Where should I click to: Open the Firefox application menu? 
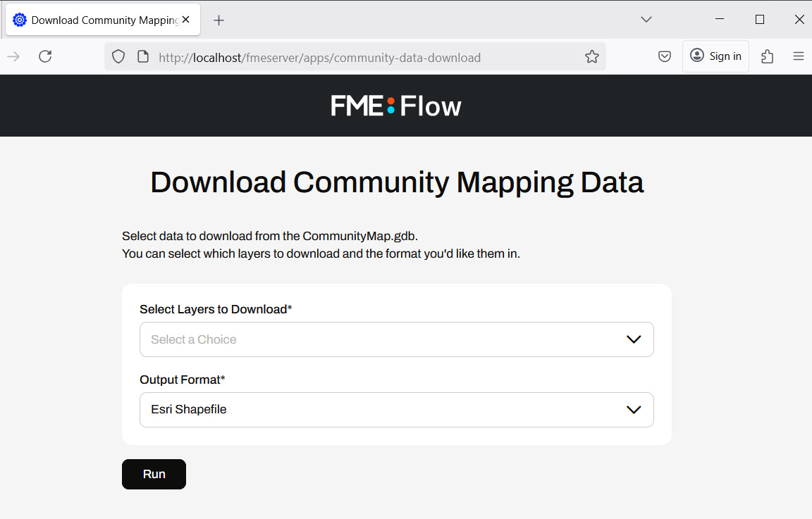798,56
